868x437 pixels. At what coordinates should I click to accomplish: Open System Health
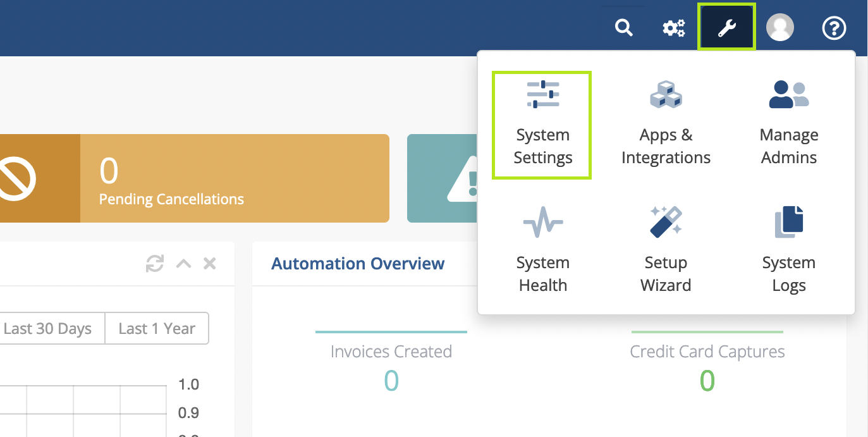pos(542,252)
